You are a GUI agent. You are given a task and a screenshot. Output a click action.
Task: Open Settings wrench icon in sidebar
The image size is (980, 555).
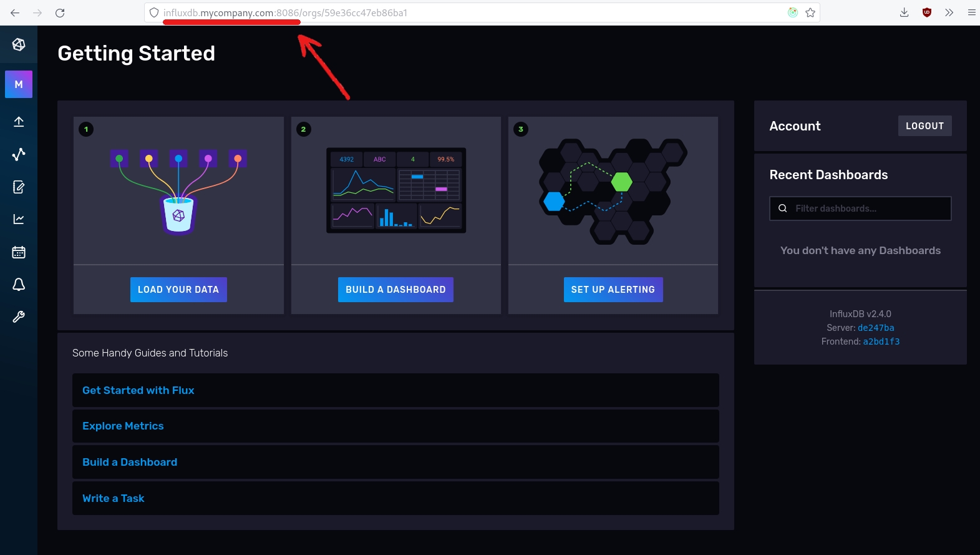point(19,317)
